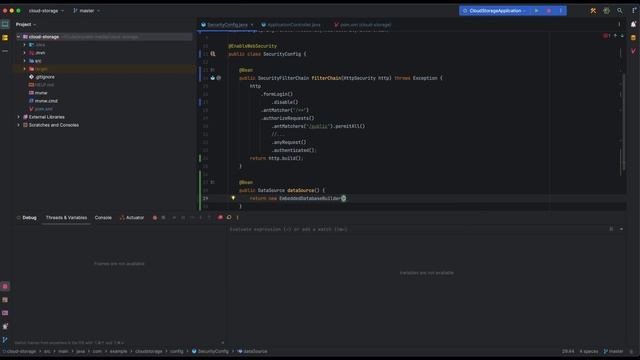Place cursor after EmbeddedDatabaseBuilder text
640x360 pixels.
coord(341,198)
